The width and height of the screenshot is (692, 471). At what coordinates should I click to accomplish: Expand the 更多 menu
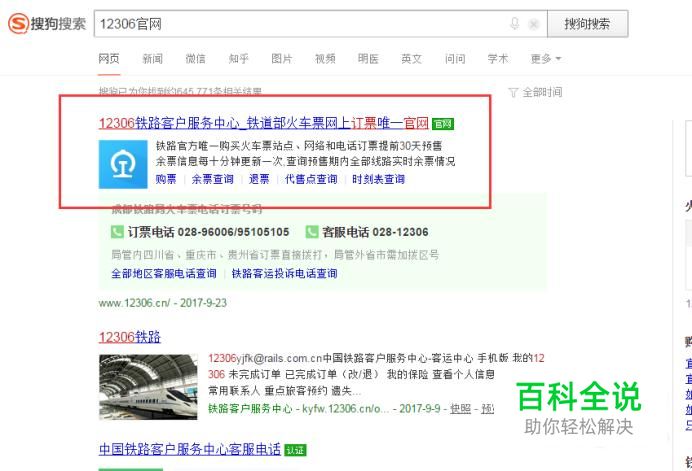pos(545,59)
